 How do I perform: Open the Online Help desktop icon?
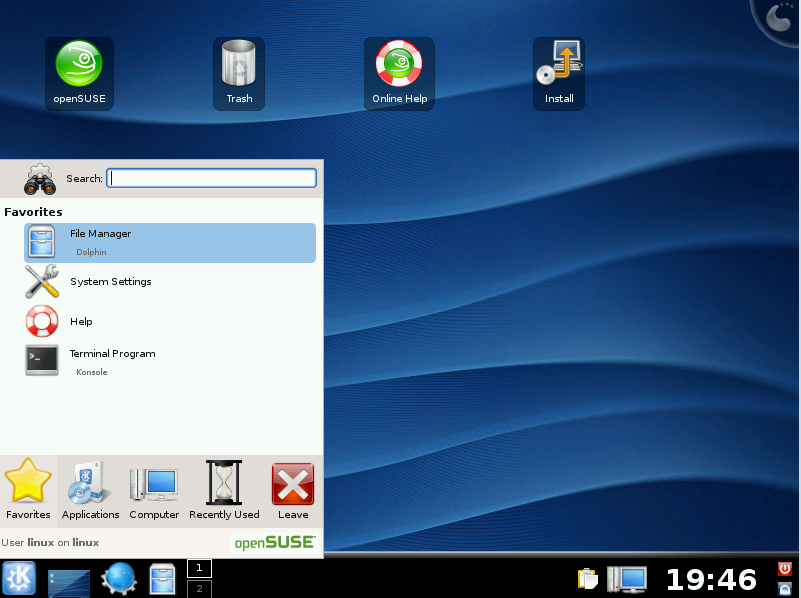pyautogui.click(x=399, y=73)
